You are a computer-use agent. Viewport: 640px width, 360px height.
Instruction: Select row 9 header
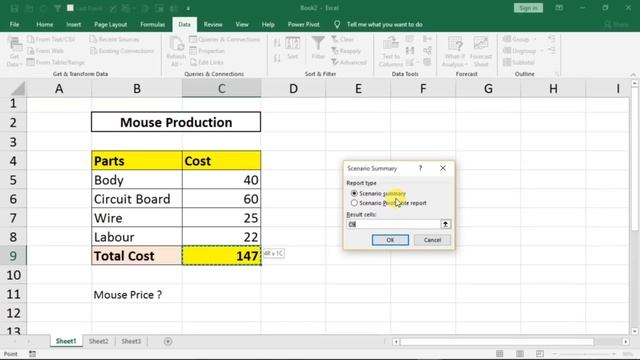(13, 256)
